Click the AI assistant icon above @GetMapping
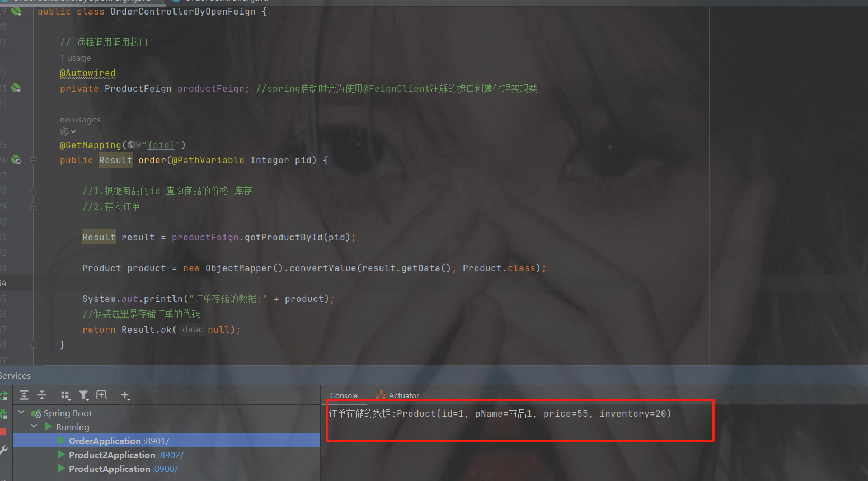This screenshot has height=481, width=868. [x=64, y=131]
